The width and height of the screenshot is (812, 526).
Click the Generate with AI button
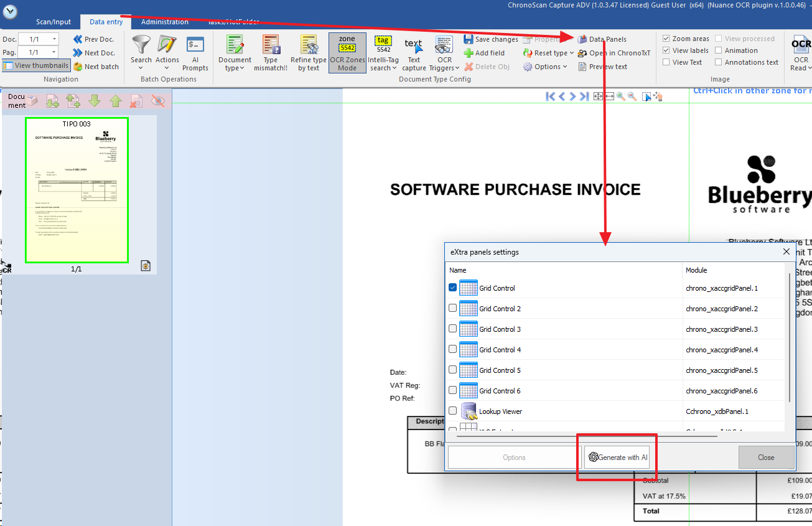(x=618, y=457)
